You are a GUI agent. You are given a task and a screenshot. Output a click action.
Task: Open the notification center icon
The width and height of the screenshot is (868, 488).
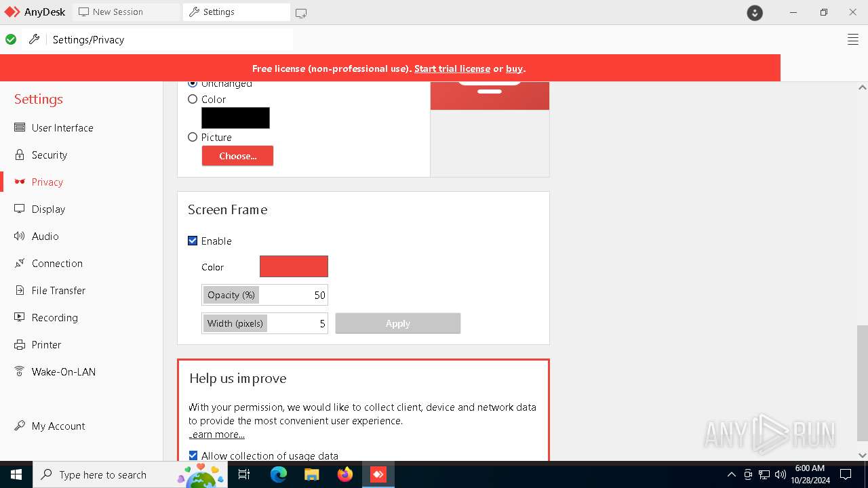click(846, 474)
